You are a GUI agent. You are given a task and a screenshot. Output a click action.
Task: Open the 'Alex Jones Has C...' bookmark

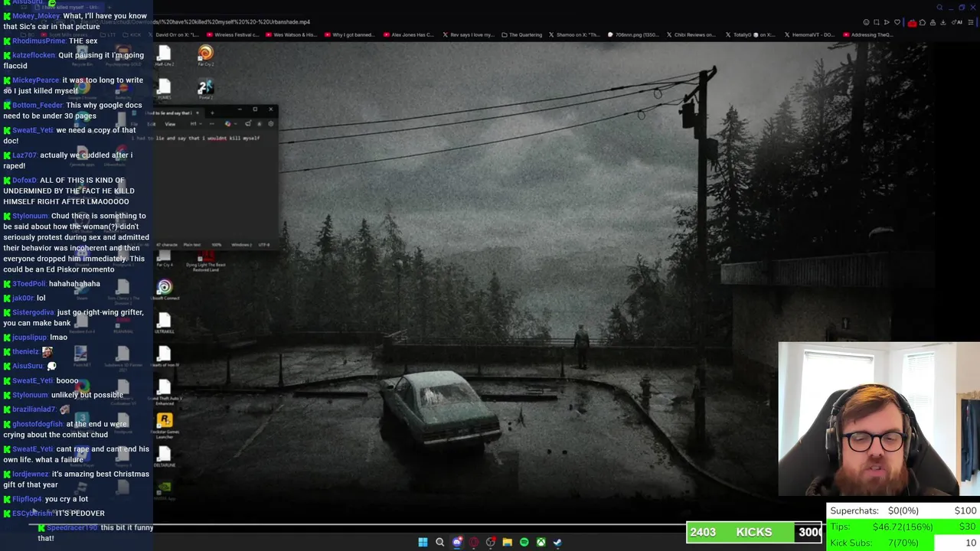click(409, 34)
